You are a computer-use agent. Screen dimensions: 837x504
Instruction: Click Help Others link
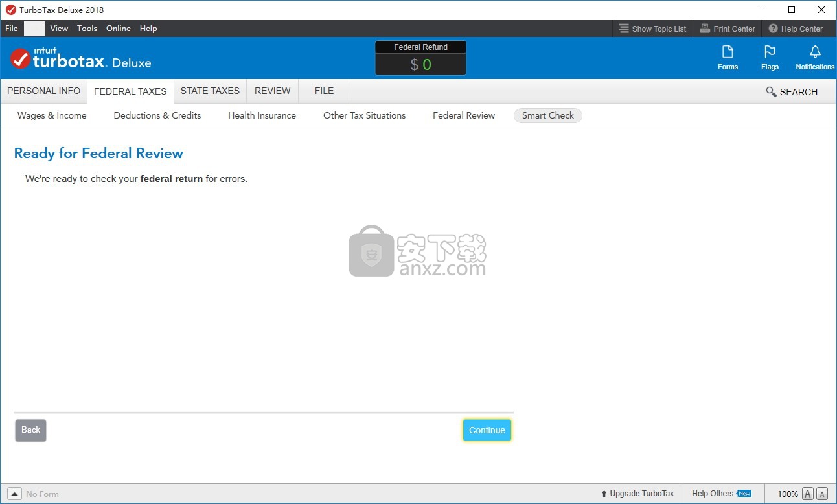click(722, 494)
